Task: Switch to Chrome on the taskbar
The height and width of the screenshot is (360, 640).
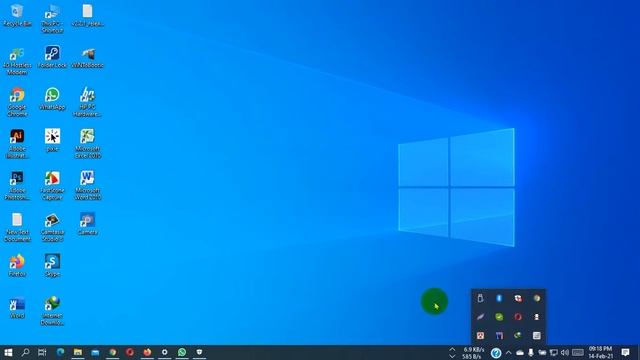Action: [x=113, y=352]
